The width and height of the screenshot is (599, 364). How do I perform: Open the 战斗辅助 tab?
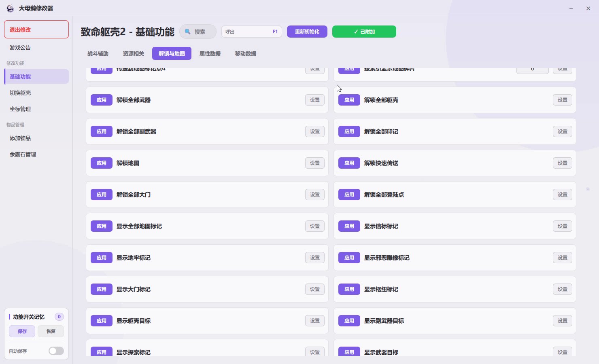98,53
